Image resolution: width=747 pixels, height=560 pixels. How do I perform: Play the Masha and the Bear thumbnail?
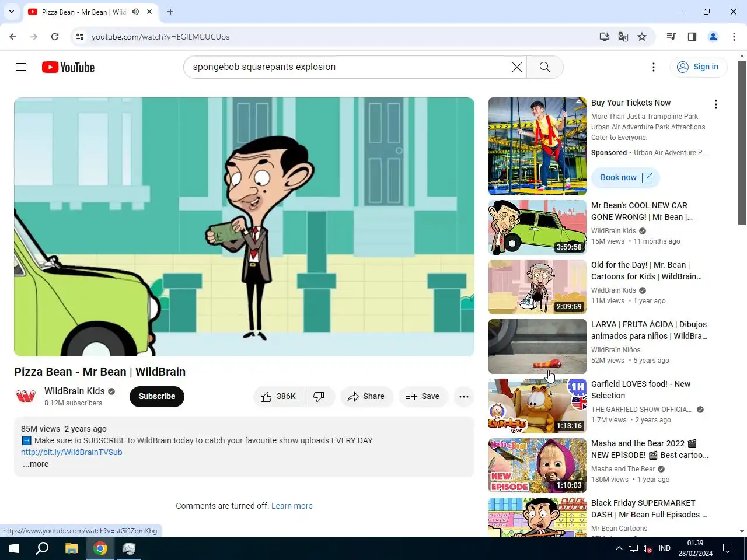tap(537, 466)
